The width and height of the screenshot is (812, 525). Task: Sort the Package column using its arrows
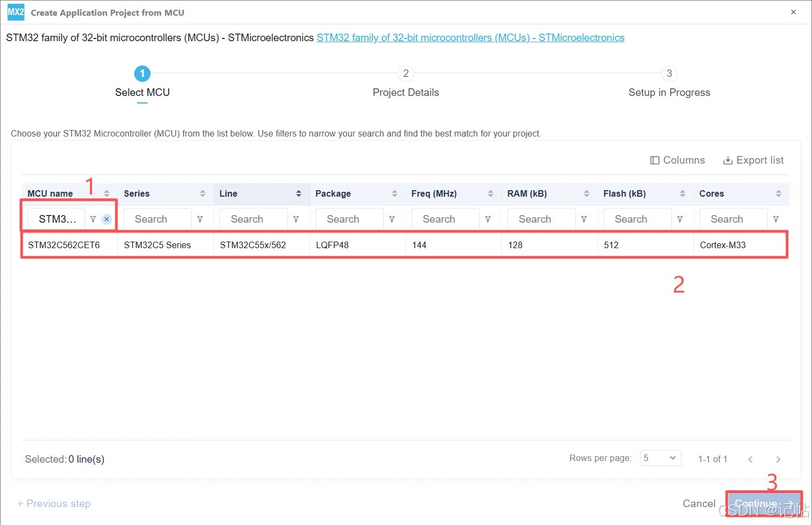pos(395,193)
